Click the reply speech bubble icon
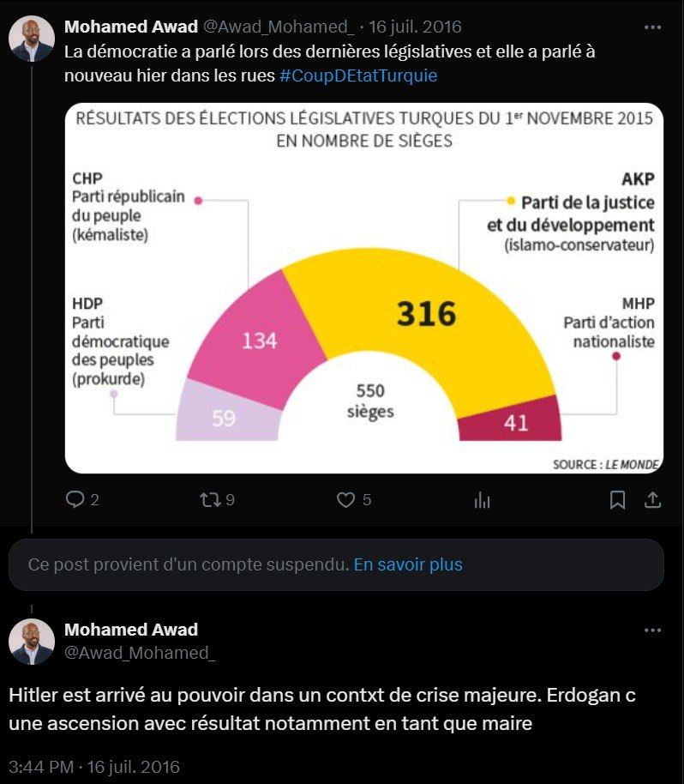Image resolution: width=684 pixels, height=784 pixels. tap(75, 499)
